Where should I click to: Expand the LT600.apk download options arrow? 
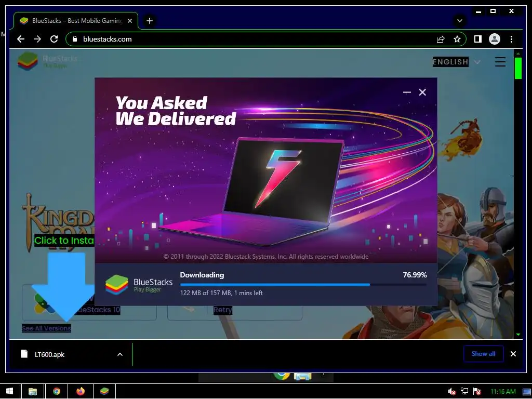(x=120, y=354)
